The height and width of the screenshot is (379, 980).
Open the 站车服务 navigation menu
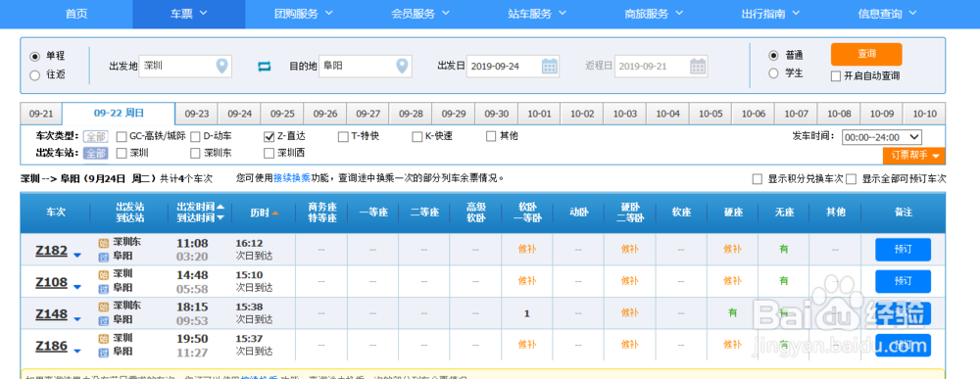pos(537,14)
